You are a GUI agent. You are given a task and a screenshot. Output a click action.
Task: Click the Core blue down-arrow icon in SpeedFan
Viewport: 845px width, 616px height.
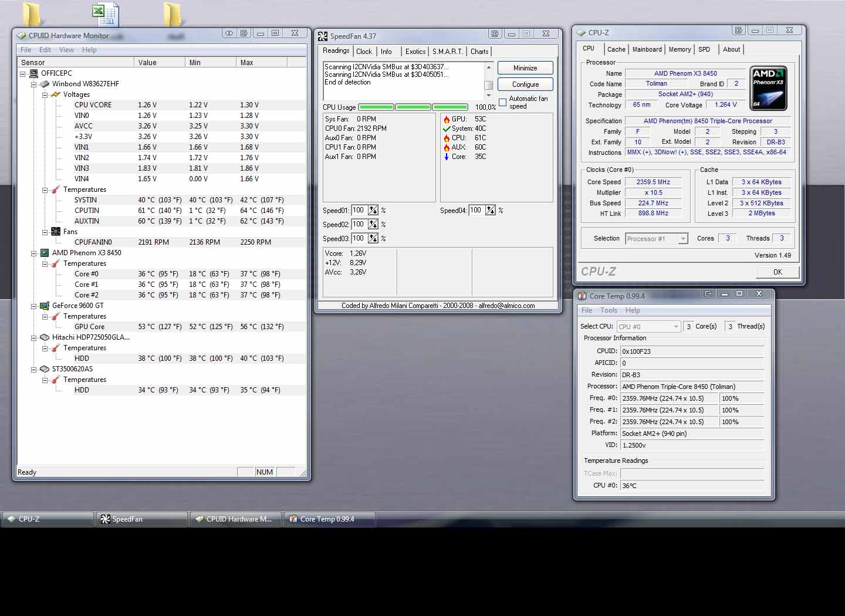pyautogui.click(x=447, y=157)
